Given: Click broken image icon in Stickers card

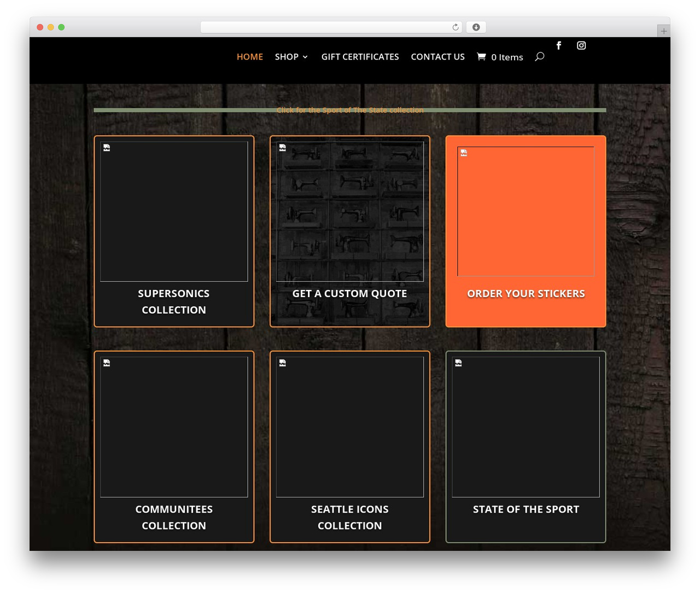Looking at the screenshot, I should tap(464, 153).
